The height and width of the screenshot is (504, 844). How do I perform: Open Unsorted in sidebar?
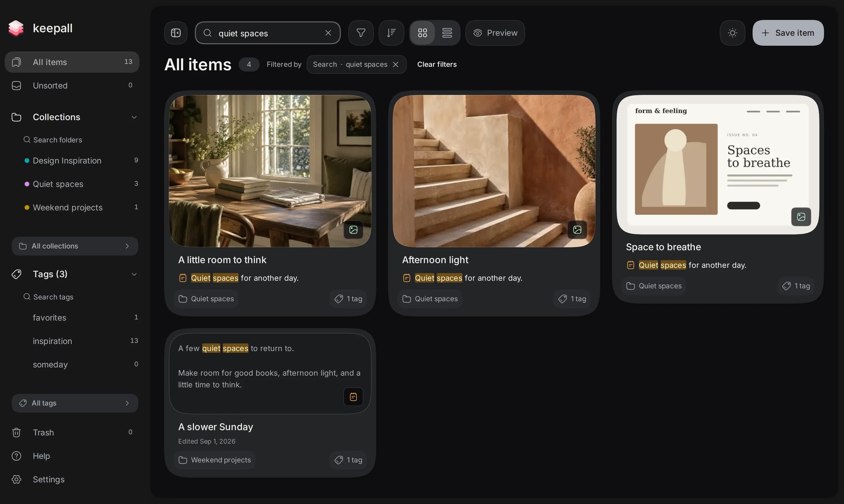72,86
